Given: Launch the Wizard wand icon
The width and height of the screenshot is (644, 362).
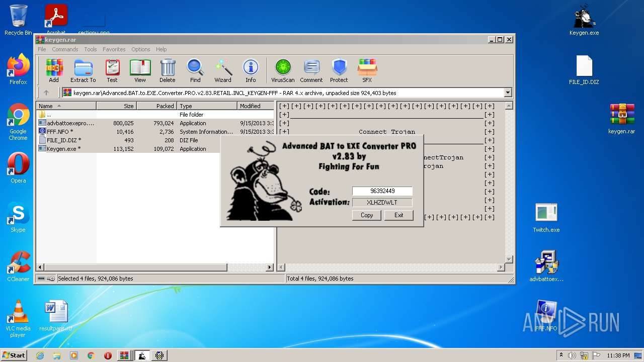Looking at the screenshot, I should point(223,70).
